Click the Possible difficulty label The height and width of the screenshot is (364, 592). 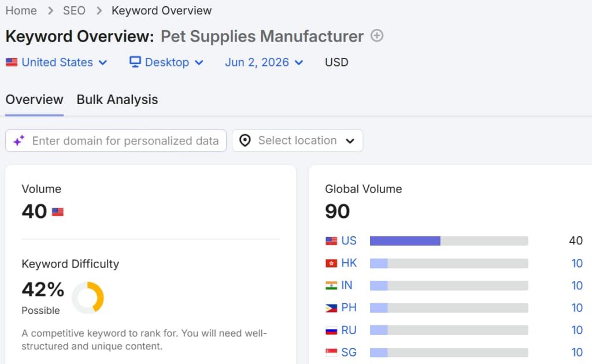click(41, 310)
